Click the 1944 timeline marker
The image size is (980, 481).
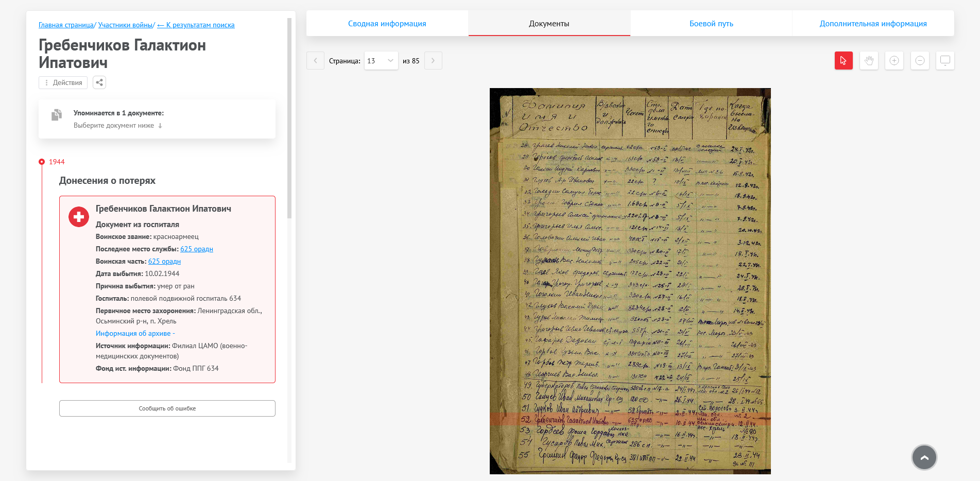click(42, 162)
